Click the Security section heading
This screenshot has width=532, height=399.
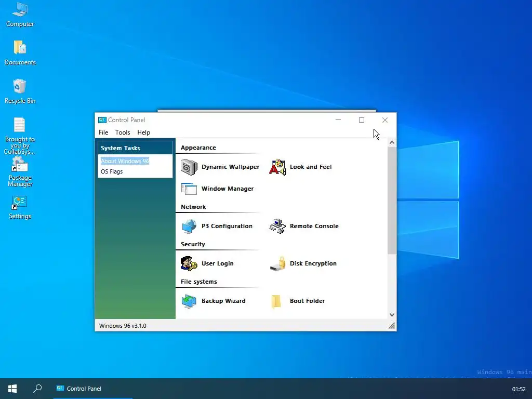click(x=193, y=244)
